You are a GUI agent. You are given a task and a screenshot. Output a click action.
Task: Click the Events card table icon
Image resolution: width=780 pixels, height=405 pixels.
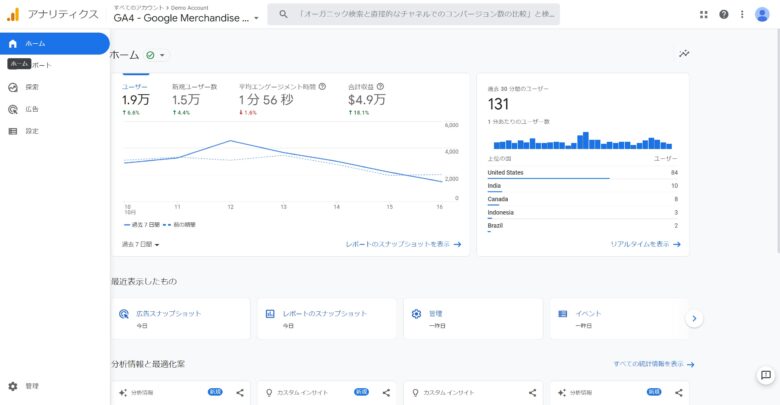[563, 314]
